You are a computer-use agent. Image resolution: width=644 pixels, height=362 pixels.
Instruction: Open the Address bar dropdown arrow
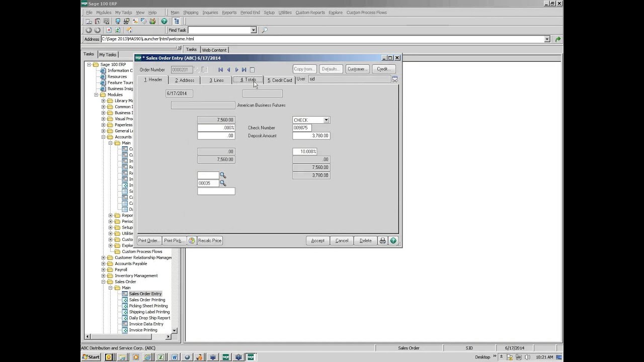(547, 39)
